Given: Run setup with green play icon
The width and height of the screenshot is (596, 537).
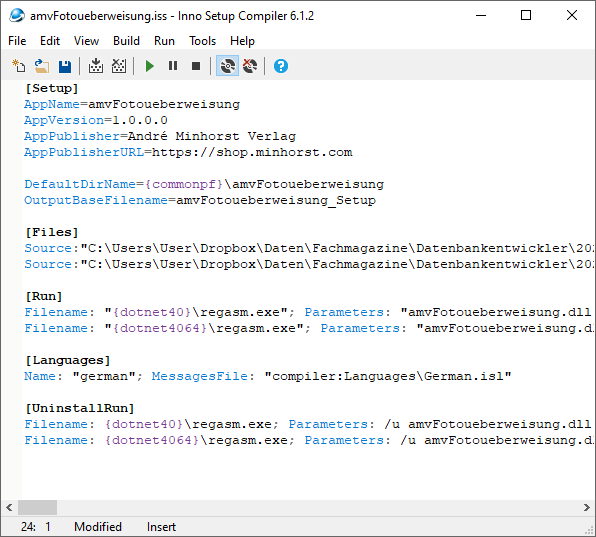Looking at the screenshot, I should tap(150, 66).
